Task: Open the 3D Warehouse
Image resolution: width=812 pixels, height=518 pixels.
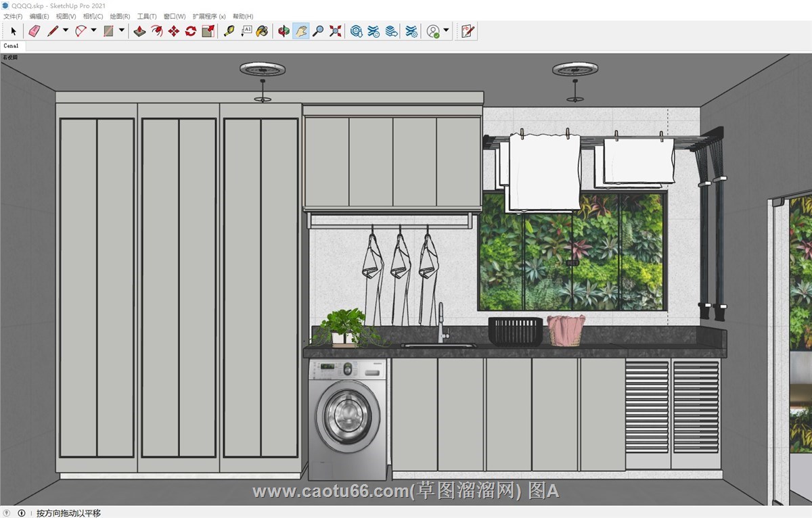Action: pyautogui.click(x=357, y=31)
